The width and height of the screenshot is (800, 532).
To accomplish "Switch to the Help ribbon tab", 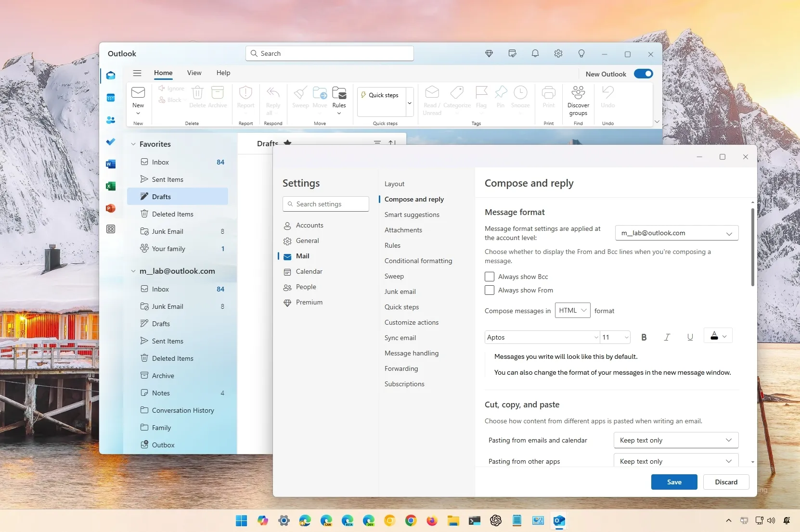I will pyautogui.click(x=223, y=73).
